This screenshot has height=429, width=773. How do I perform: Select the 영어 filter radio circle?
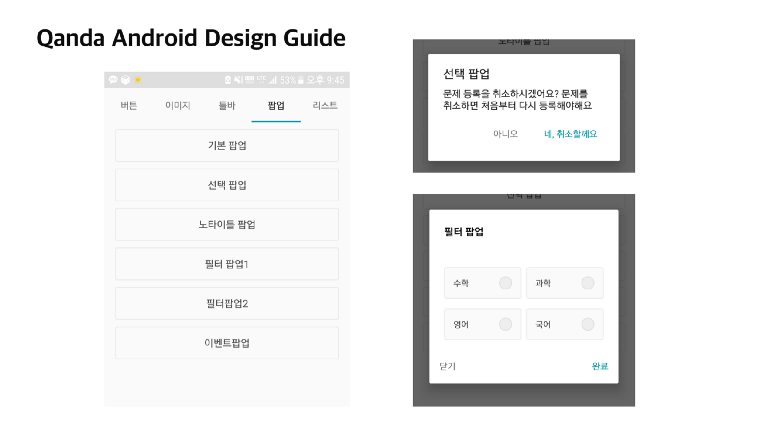click(505, 324)
